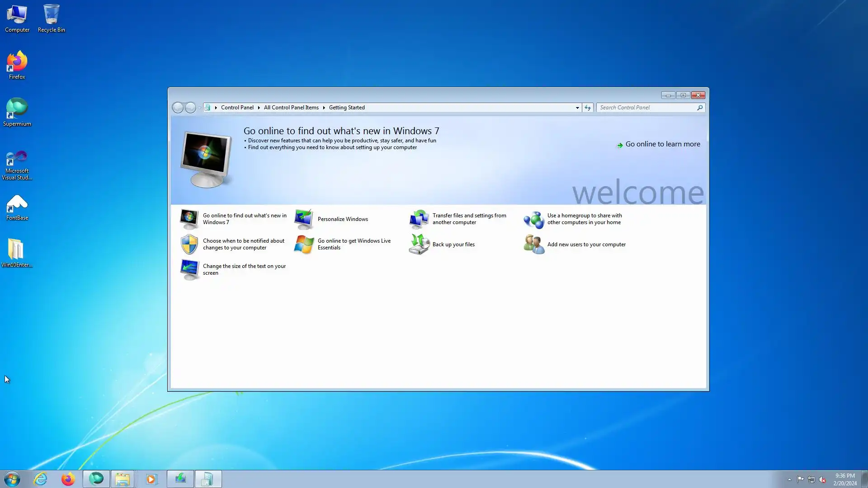Screen dimensions: 868x488
Task: Focus the Search Control Panel field
Action: [646, 108]
